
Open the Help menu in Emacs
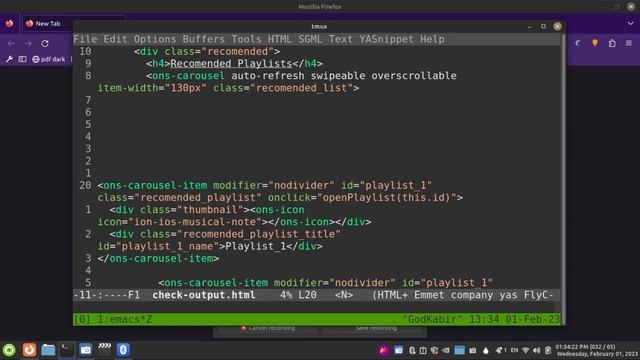coord(432,39)
